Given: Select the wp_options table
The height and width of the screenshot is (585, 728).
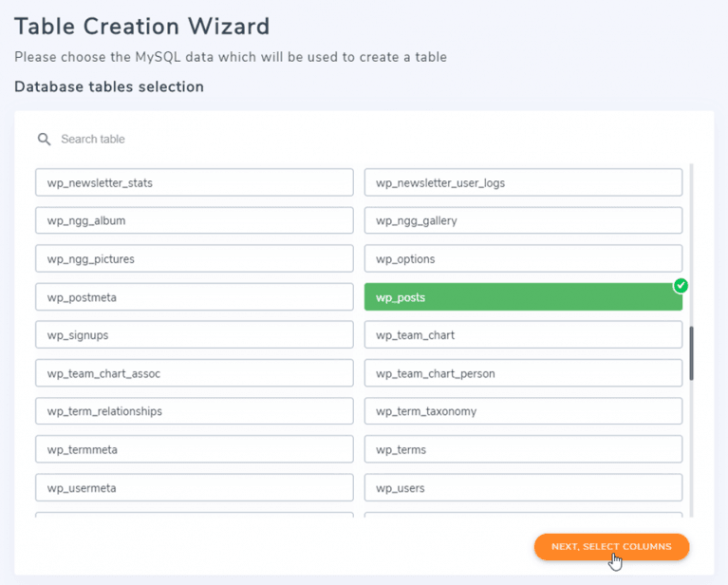Looking at the screenshot, I should click(x=523, y=258).
